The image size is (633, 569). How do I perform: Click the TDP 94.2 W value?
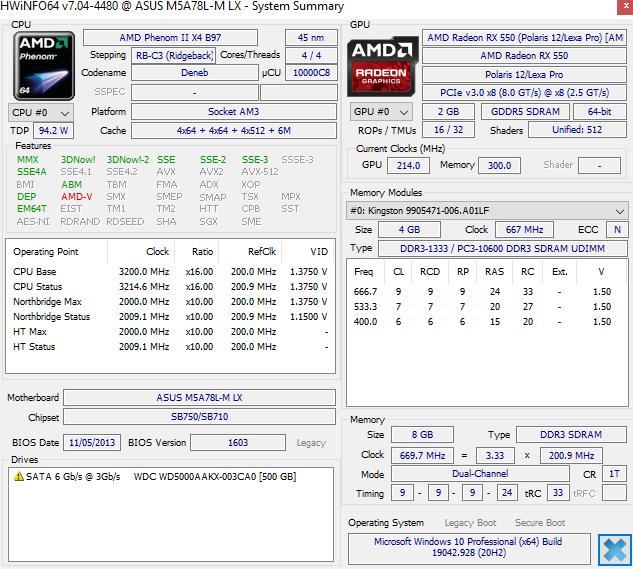[x=53, y=130]
